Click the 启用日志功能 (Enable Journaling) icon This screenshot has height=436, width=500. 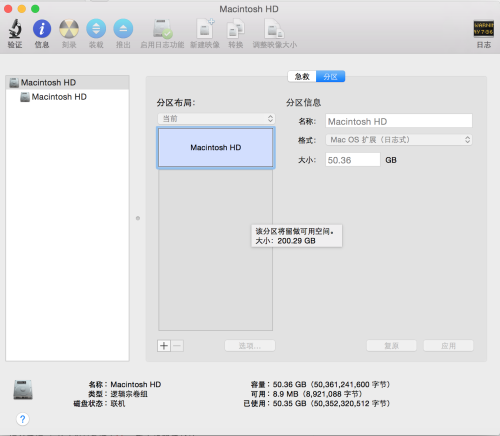162,29
